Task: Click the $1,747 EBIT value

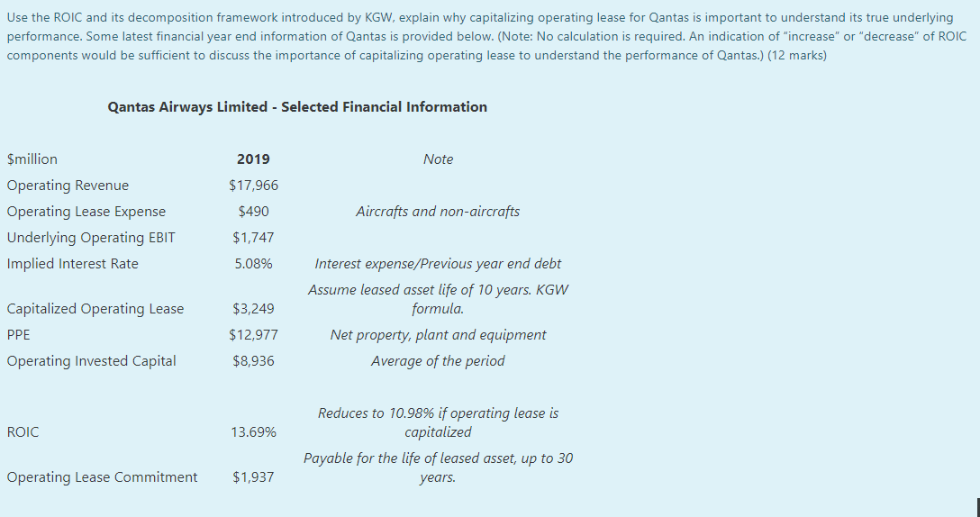Action: (254, 238)
